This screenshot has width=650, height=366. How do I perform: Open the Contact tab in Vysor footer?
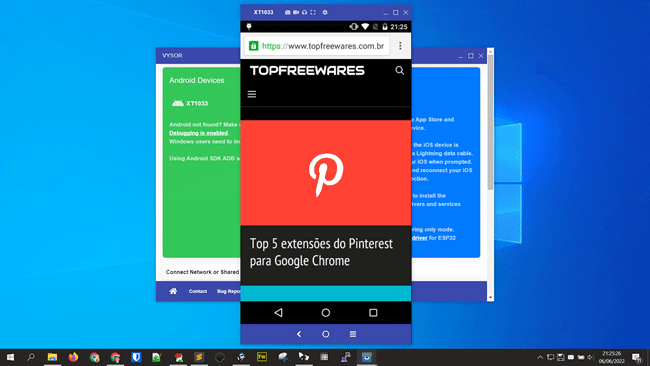pos(198,291)
